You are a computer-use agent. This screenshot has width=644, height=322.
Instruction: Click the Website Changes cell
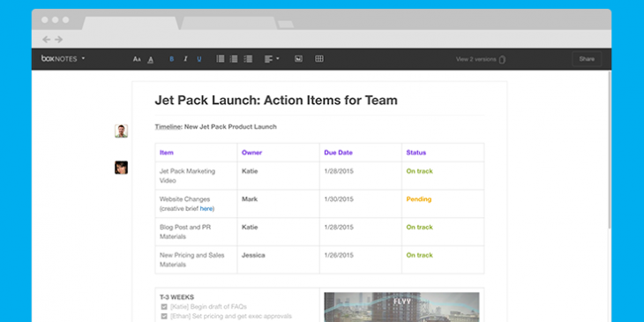pos(196,204)
